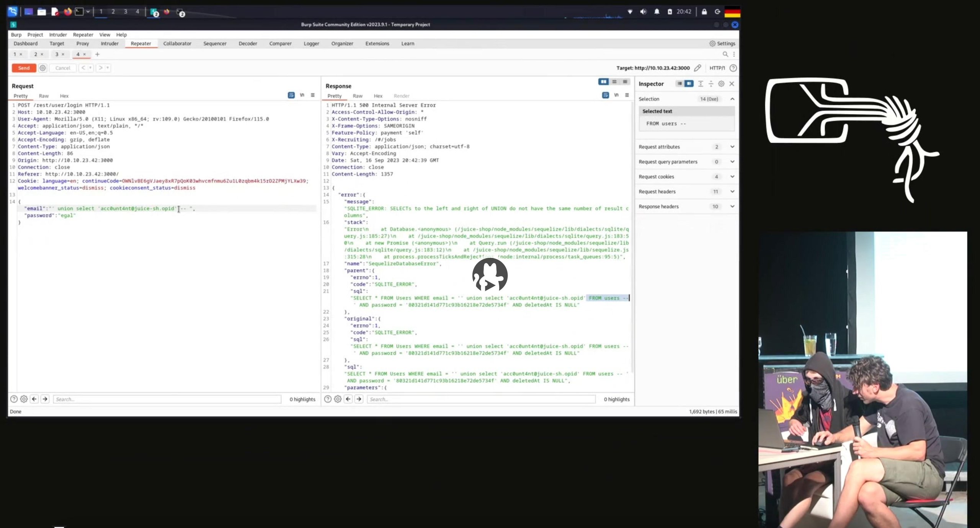Click the Response search input field
Screen dimensions: 980x528
point(480,399)
